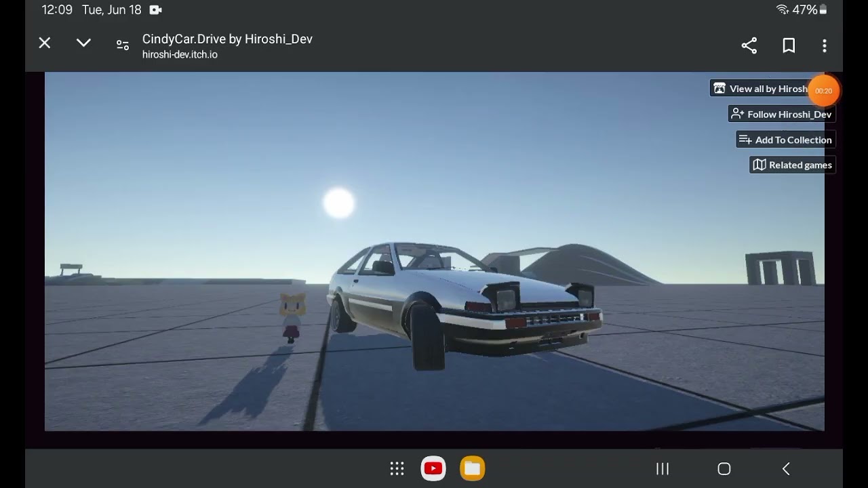
Task: Tap the recent apps navigation button
Action: point(663,468)
